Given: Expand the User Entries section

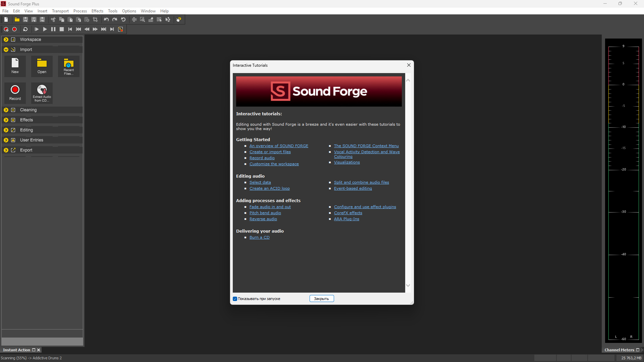Looking at the screenshot, I should pyautogui.click(x=6, y=140).
